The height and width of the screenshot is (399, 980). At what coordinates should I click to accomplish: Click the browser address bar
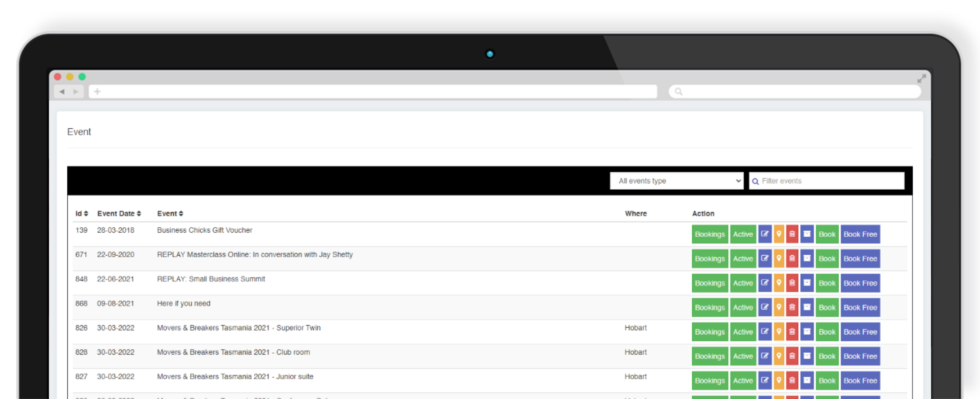pos(373,92)
